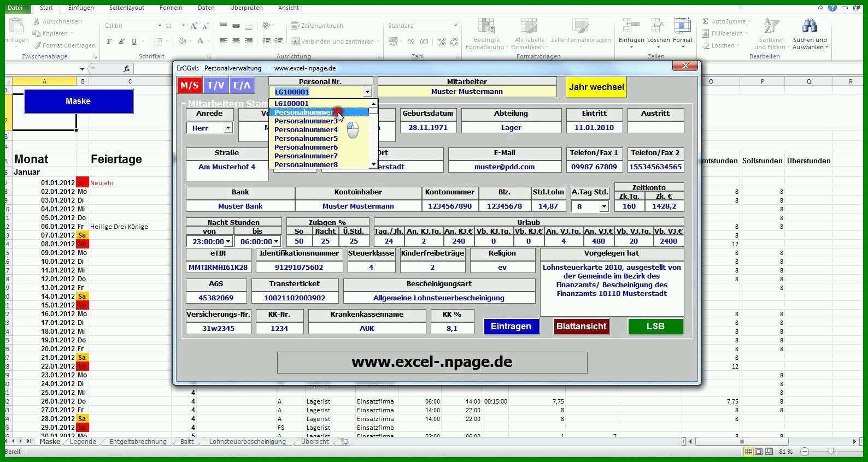
Task: Switch to Lohnsteuerbescheinigung sheet tab
Action: pos(247,442)
